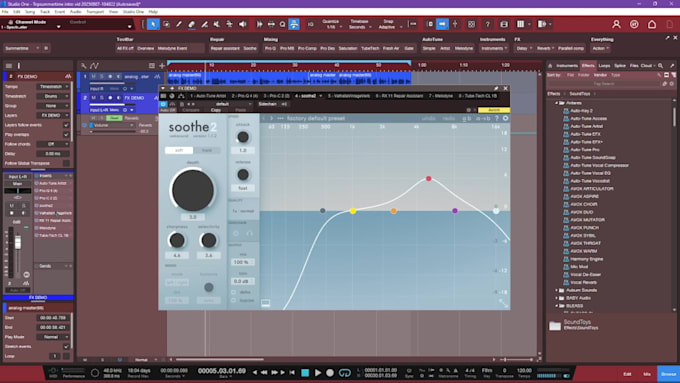Add a track with the plus icon
Image resolution: width=680 pixels, height=383 pixels.
[x=162, y=65]
